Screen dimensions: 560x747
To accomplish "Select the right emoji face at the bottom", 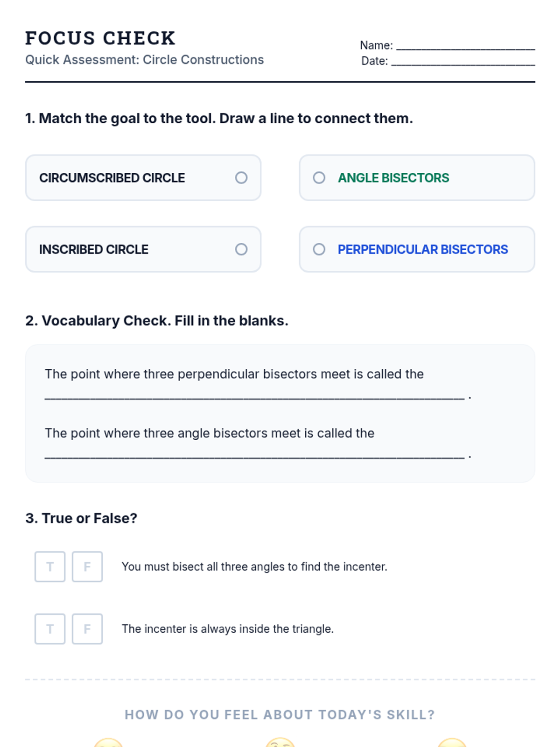I will pyautogui.click(x=452, y=743).
